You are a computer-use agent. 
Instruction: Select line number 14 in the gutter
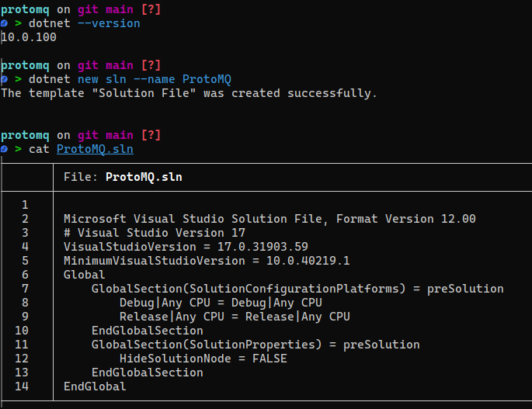(x=22, y=386)
